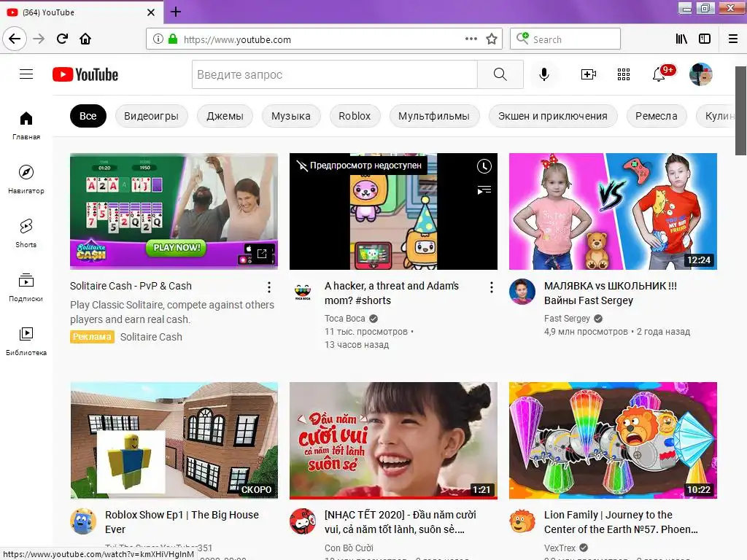Close the YouTube browser tab
This screenshot has height=560, width=747.
coord(151,12)
